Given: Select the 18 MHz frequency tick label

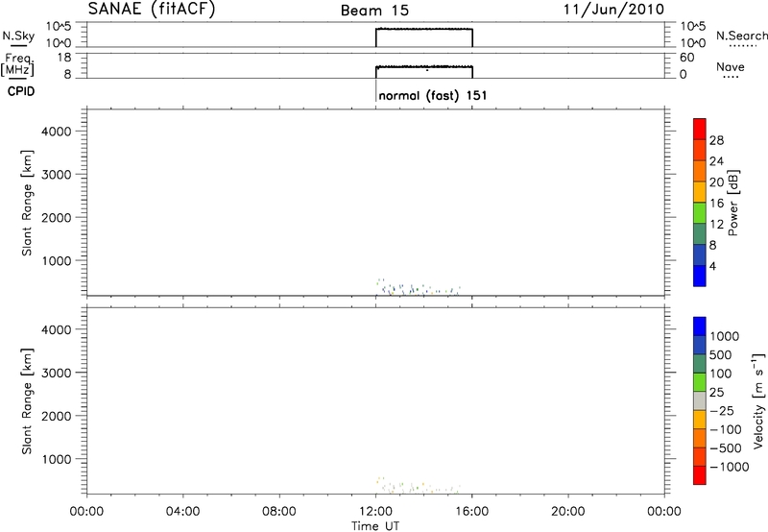Looking at the screenshot, I should [x=65, y=58].
